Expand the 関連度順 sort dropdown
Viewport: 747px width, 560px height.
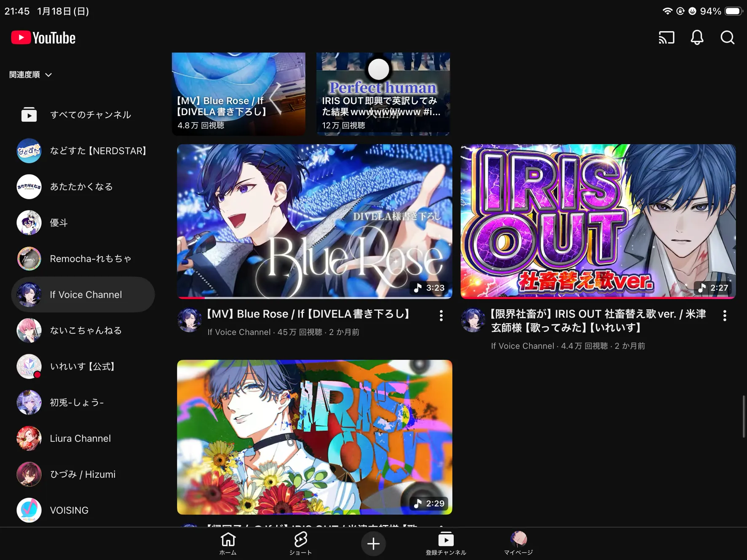pyautogui.click(x=31, y=75)
